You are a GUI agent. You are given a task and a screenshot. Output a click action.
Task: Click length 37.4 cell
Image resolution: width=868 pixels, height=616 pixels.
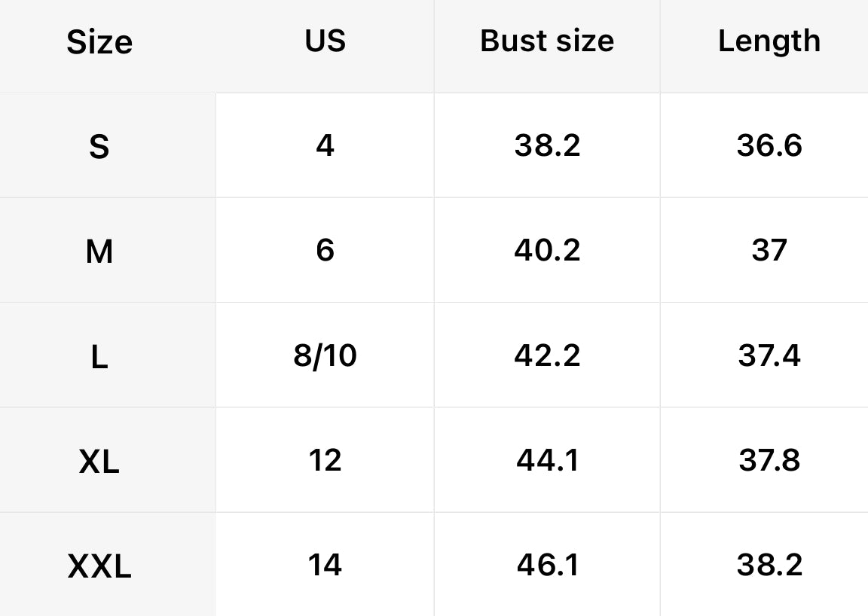769,355
